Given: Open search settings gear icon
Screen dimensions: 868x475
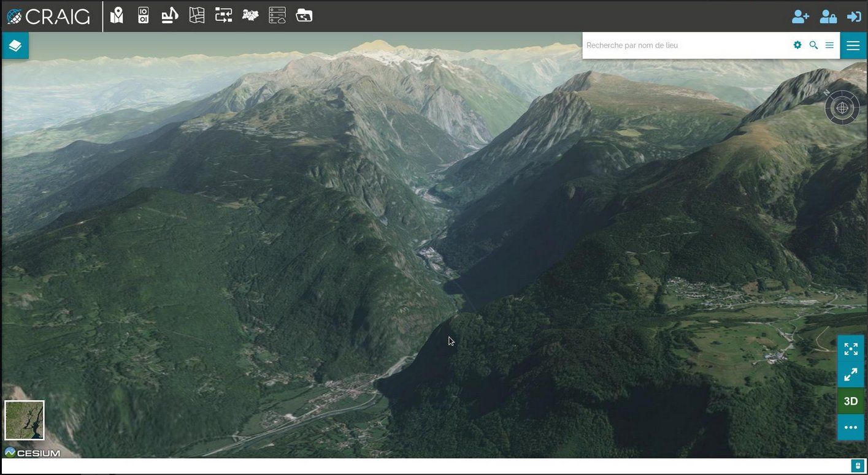Looking at the screenshot, I should 797,45.
